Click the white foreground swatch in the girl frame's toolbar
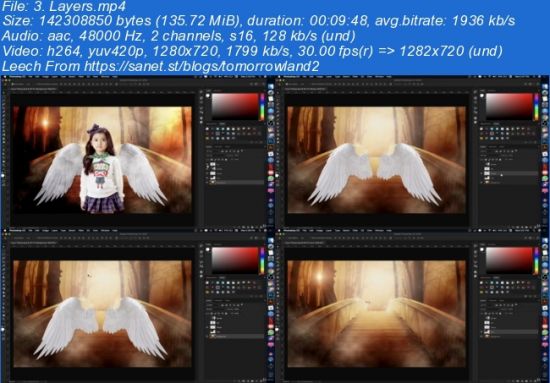This screenshot has height=383, width=550. (3, 175)
